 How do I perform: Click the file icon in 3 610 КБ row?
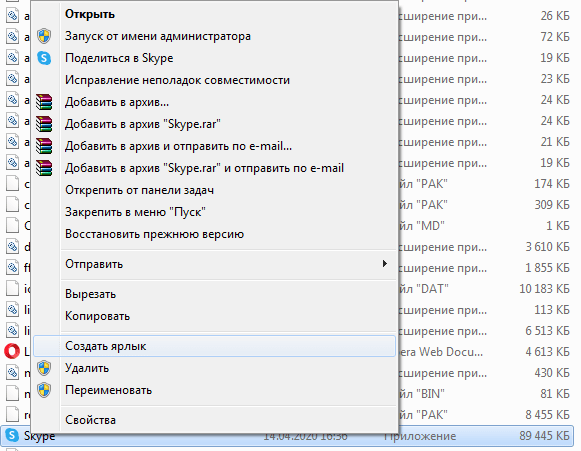pos(12,246)
